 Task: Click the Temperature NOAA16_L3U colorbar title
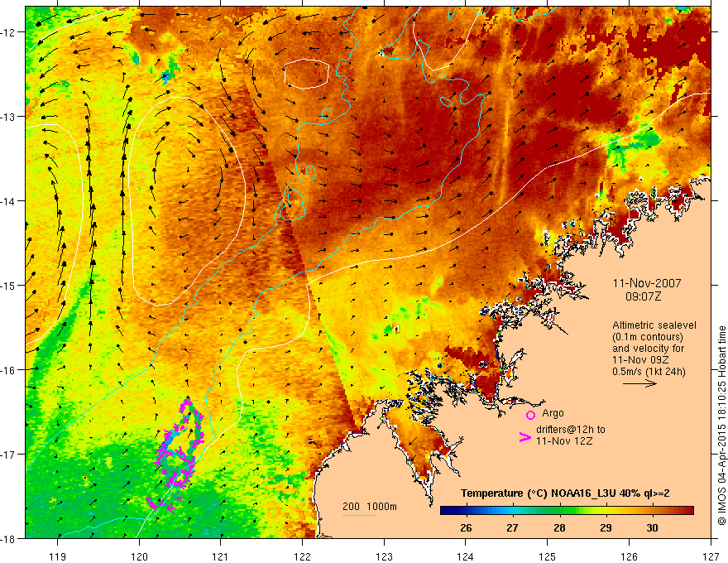[x=565, y=493]
